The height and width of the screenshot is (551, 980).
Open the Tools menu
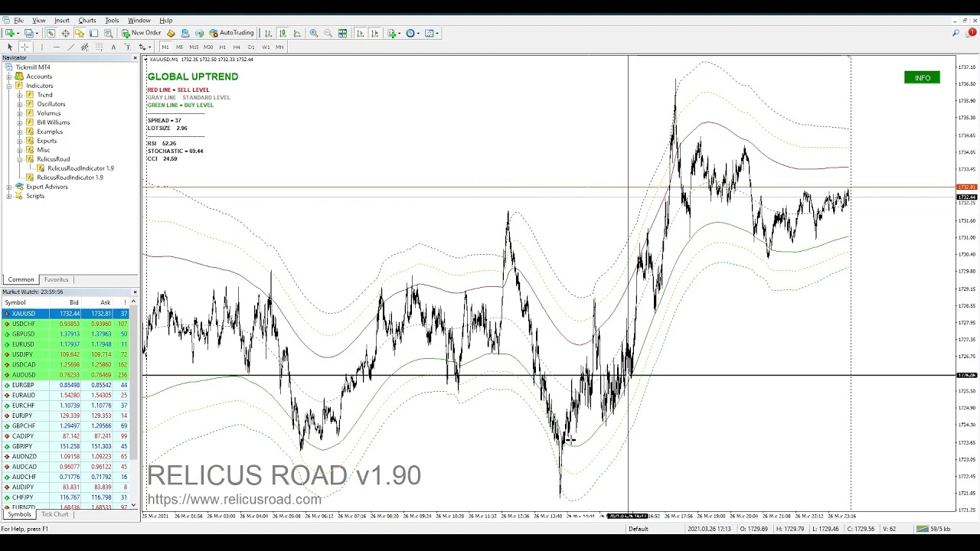pos(112,20)
